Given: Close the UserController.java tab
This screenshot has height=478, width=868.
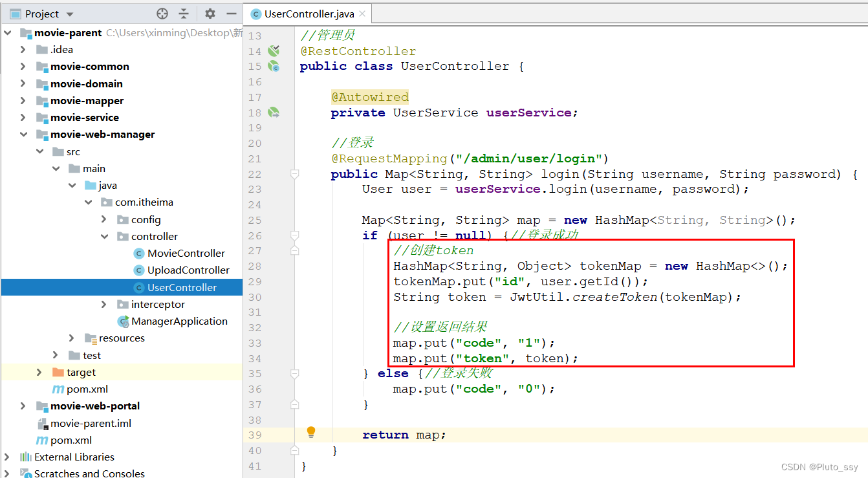Looking at the screenshot, I should [361, 14].
